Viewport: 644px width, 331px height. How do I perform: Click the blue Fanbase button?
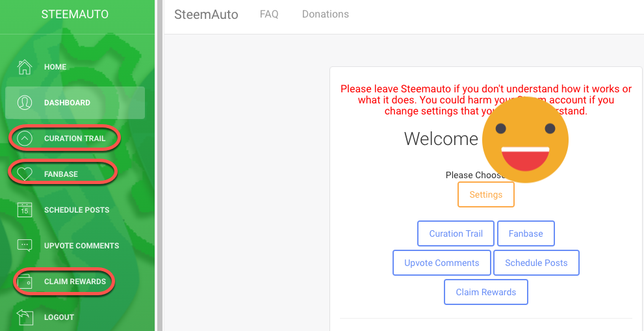pos(526,233)
